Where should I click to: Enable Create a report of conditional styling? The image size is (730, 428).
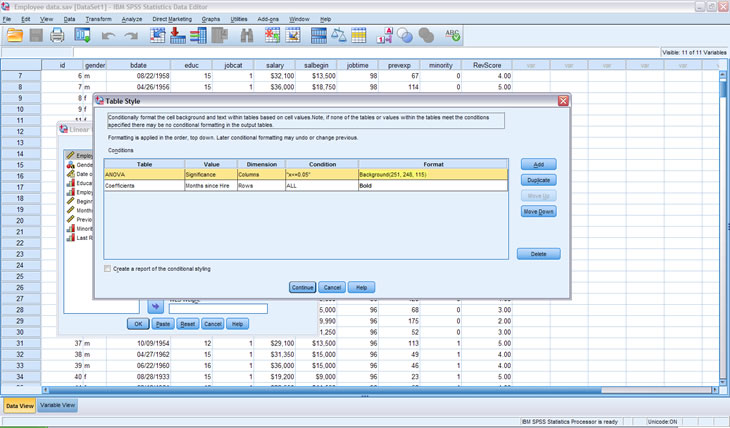tap(109, 269)
